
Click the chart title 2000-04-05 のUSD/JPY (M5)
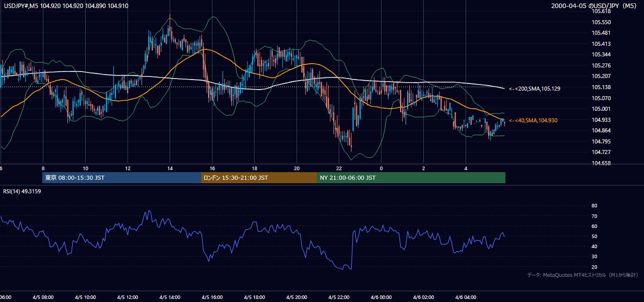tap(595, 6)
